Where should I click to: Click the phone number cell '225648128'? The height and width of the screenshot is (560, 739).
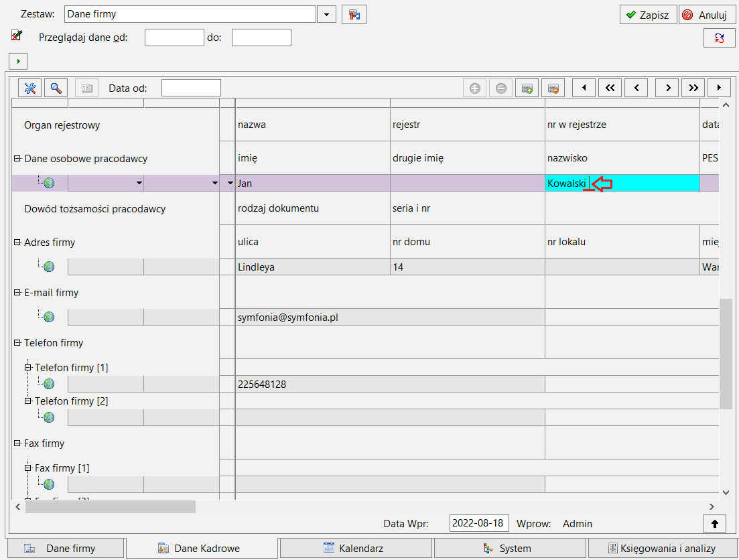click(390, 384)
